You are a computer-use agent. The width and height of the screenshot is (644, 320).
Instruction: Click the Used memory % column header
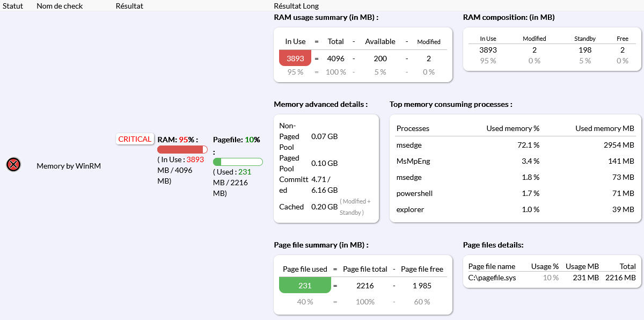513,128
